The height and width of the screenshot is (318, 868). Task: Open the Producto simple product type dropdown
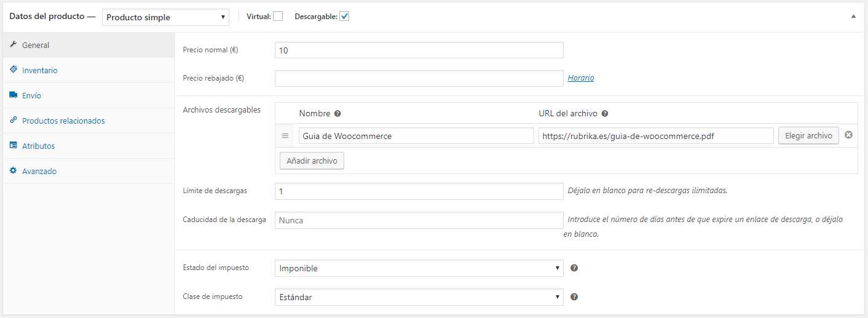tap(165, 17)
